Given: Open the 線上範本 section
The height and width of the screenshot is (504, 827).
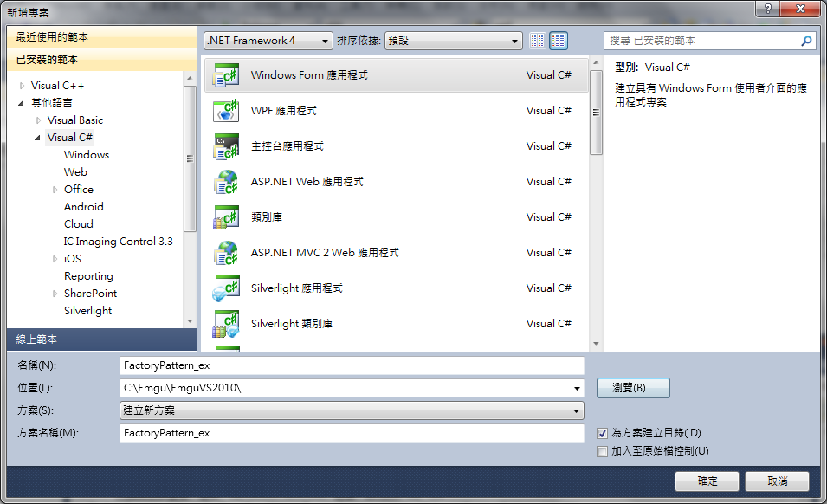Looking at the screenshot, I should click(x=102, y=339).
